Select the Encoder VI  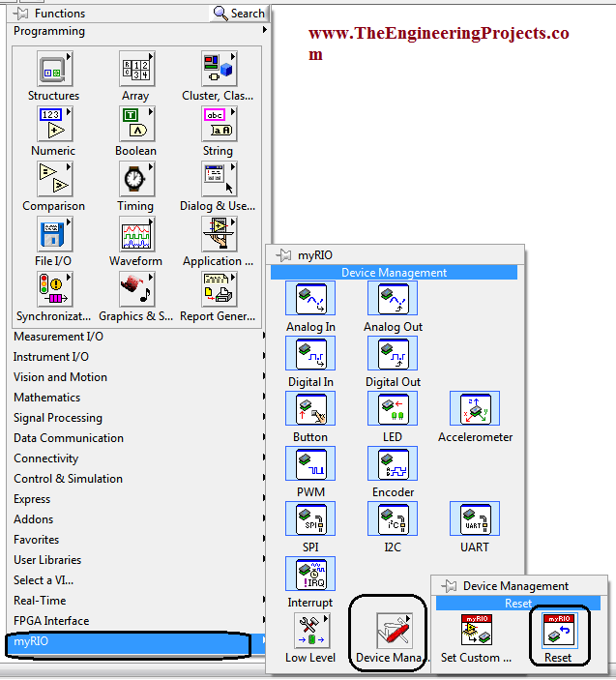click(x=393, y=463)
